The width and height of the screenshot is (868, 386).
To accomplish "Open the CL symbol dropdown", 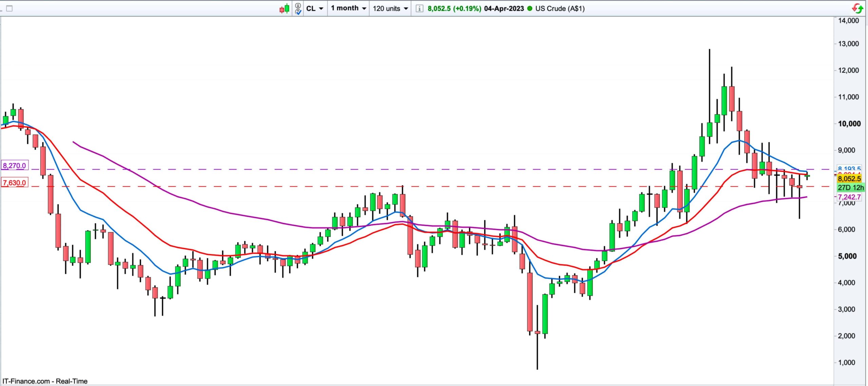I will 315,8.
